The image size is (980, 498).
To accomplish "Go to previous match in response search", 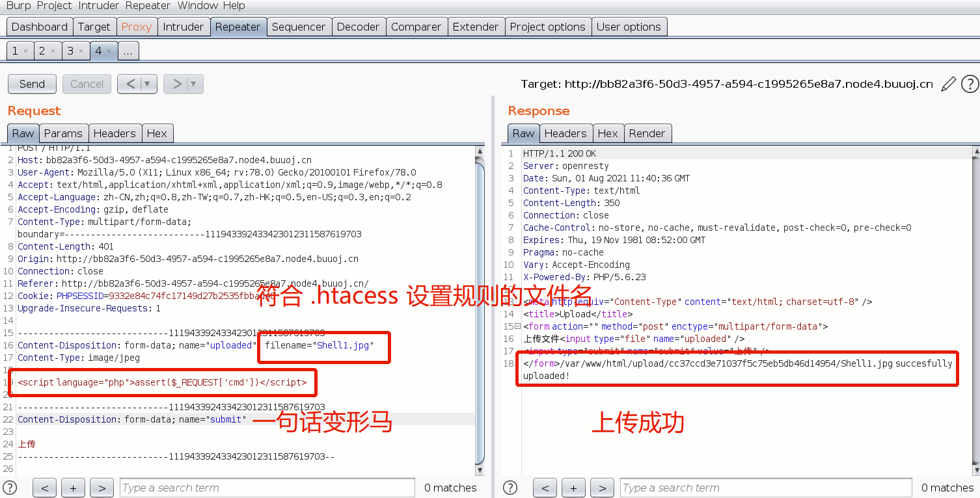I will tap(545, 488).
